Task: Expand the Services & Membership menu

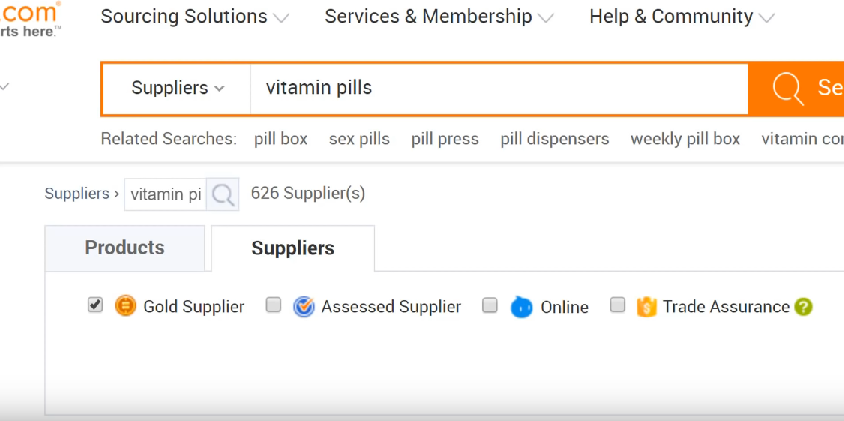Action: pos(439,17)
